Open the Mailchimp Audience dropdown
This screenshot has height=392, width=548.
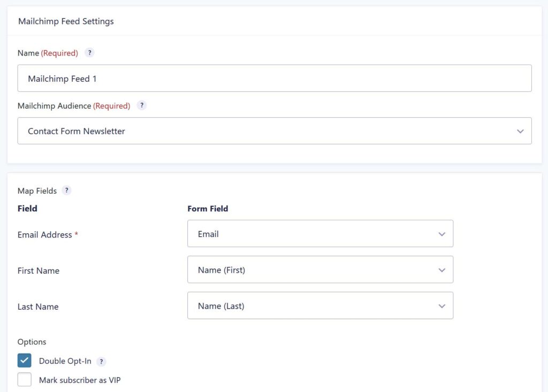click(x=274, y=130)
